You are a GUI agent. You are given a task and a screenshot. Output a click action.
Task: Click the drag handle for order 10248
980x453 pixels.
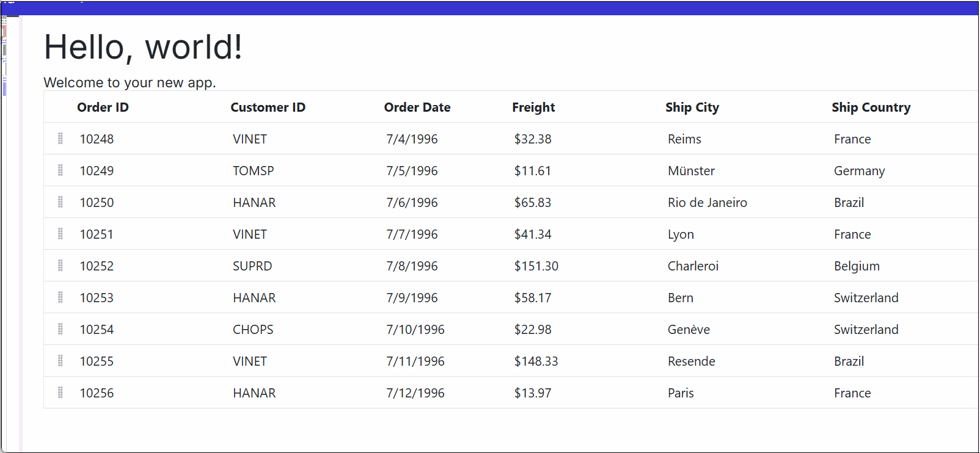(x=60, y=139)
